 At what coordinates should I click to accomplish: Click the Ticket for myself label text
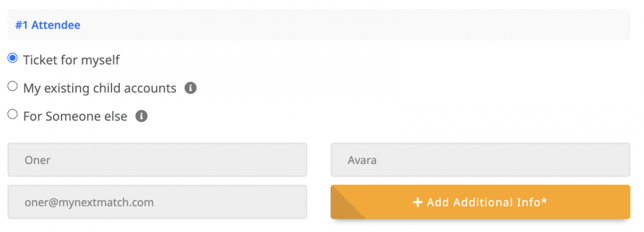click(72, 60)
